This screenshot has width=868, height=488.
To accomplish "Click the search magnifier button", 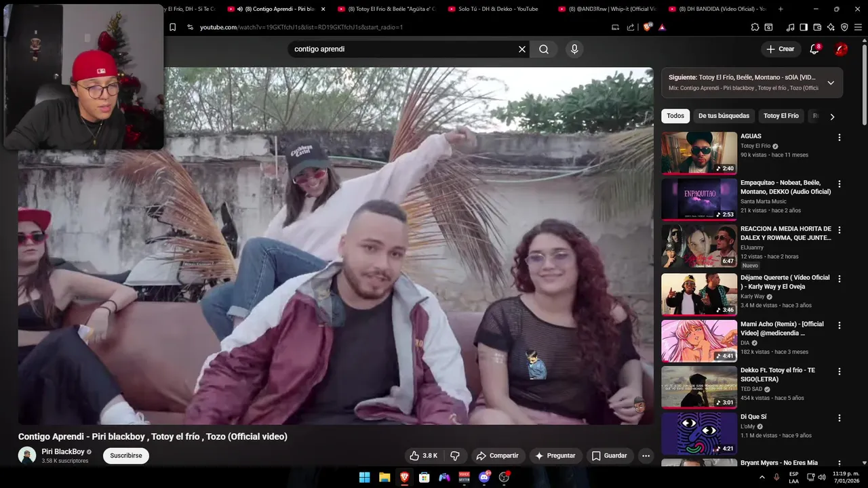I will pyautogui.click(x=544, y=49).
